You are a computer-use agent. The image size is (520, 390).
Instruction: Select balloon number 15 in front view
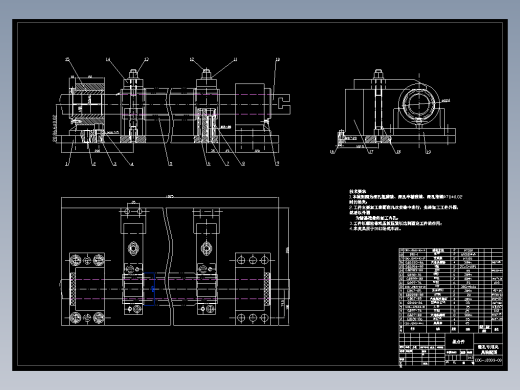(x=67, y=60)
